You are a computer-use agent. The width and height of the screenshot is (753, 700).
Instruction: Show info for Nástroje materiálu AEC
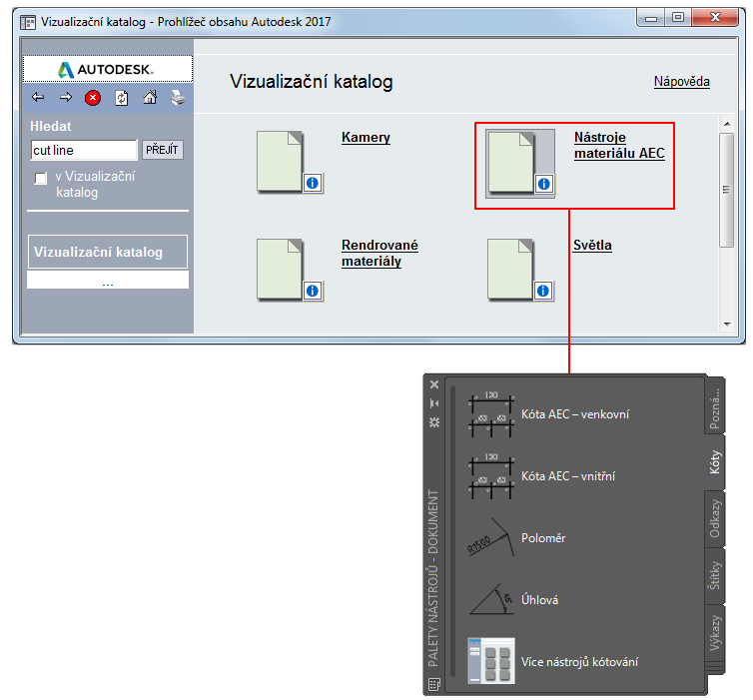point(544,184)
